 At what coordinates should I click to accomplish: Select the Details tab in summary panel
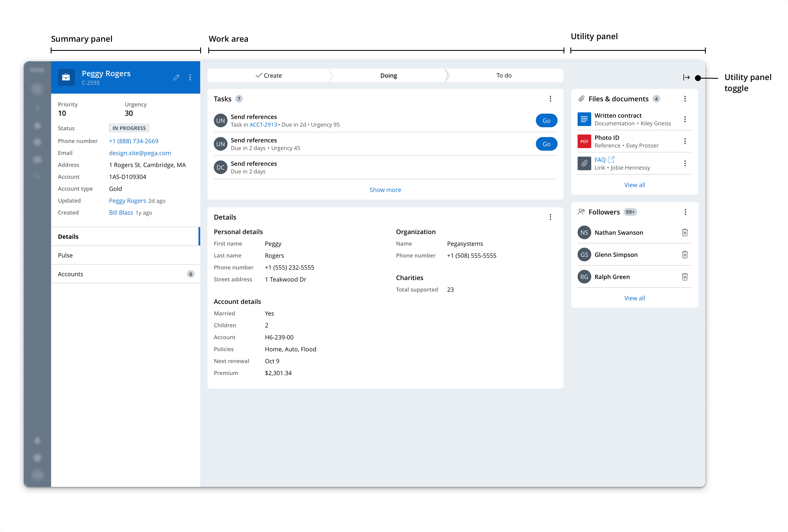[x=125, y=236]
